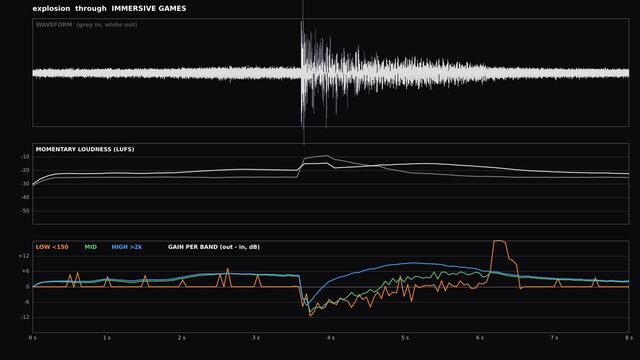The image size is (640, 360).
Task: Click the MOMENTARY LOUDNESS (LUFS) label
Action: 85,149
